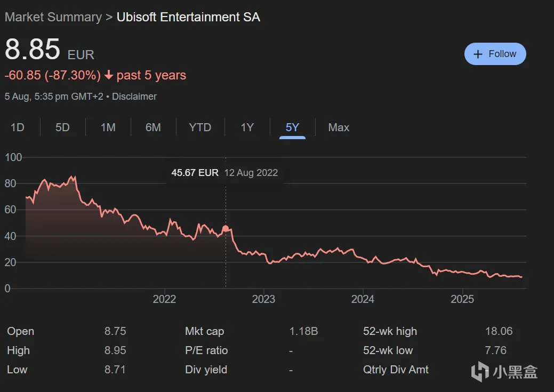Click the plus icon in Follow button
The height and width of the screenshot is (392, 554).
click(x=478, y=54)
